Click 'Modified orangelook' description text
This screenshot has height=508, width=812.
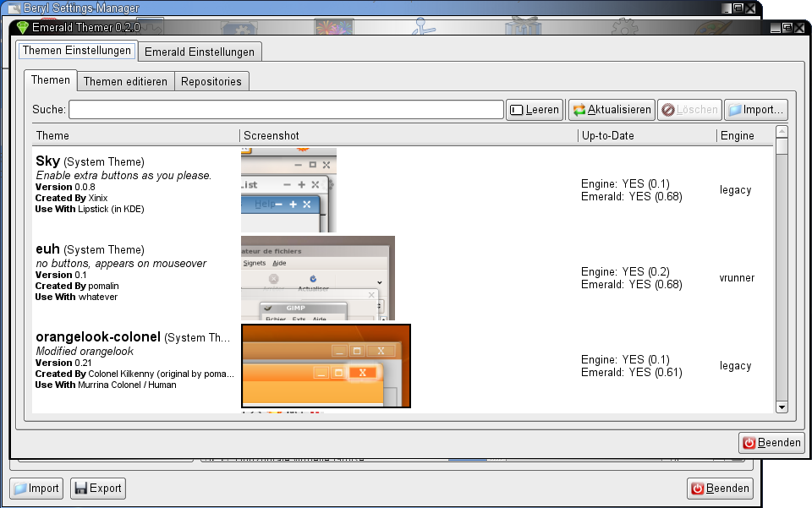coord(85,352)
